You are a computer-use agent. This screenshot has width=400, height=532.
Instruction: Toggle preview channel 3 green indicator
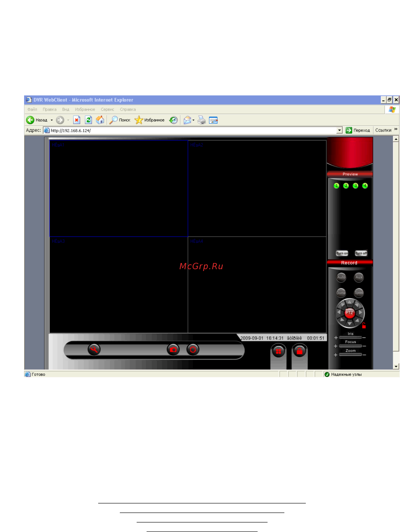355,186
